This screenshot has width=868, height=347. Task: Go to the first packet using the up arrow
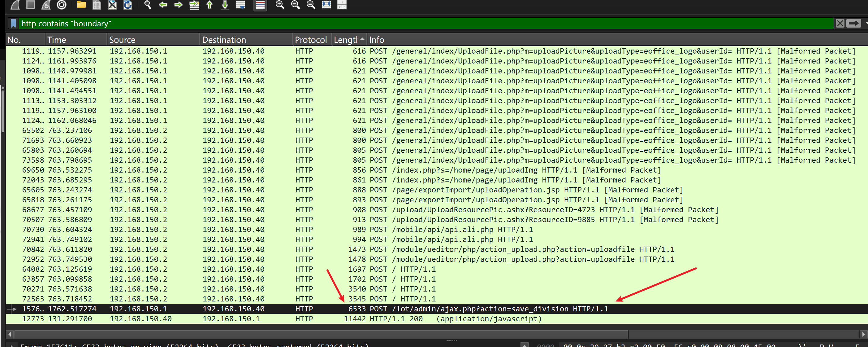pyautogui.click(x=209, y=5)
